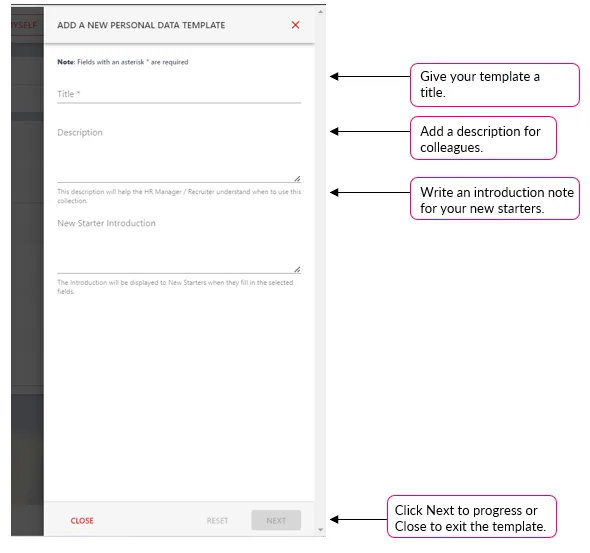The width and height of the screenshot is (590, 553).
Task: Click the New Starter Introduction resize handle
Action: tap(297, 269)
